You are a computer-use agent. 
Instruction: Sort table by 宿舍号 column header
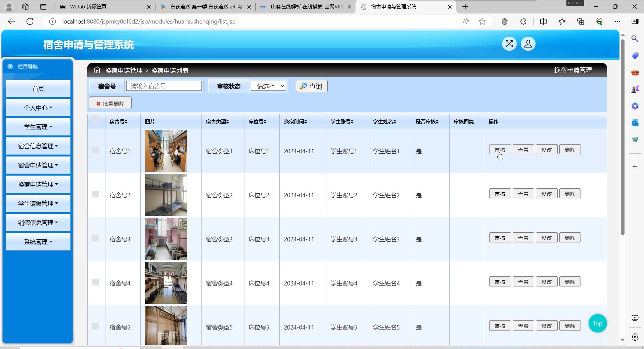pos(119,121)
